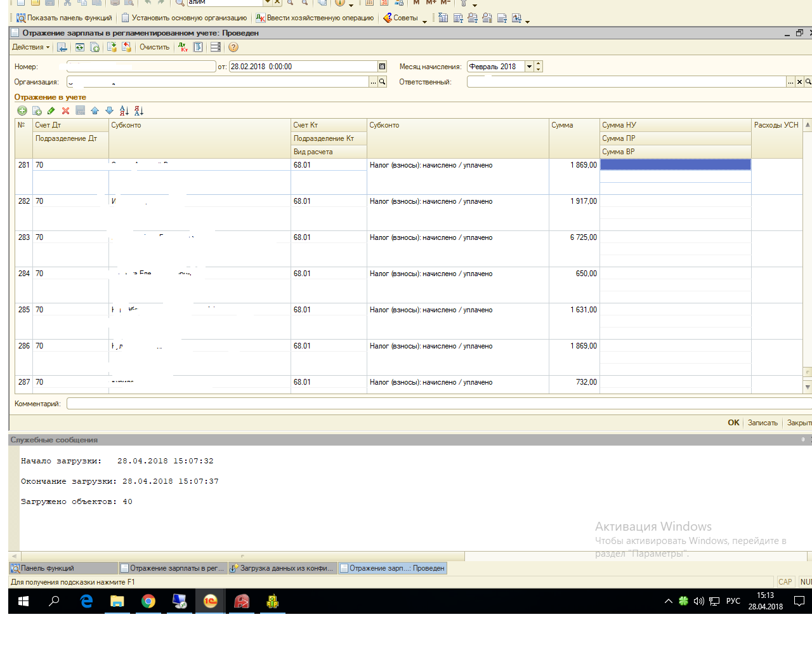Expand Месяц начисления dropdown list

[529, 67]
